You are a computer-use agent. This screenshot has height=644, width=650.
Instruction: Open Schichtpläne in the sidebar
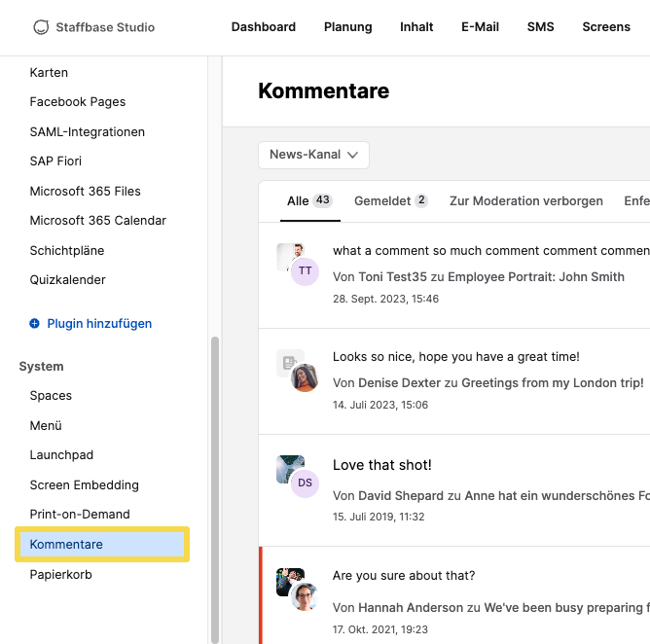[x=67, y=251]
